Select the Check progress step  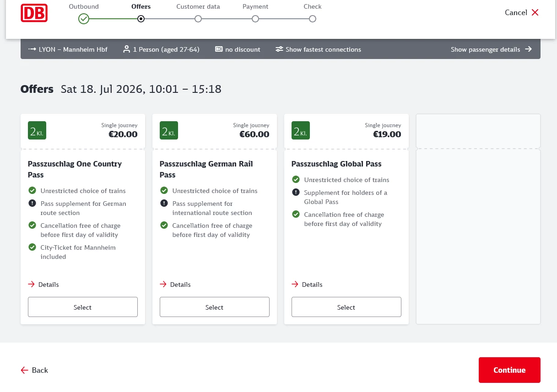[313, 19]
